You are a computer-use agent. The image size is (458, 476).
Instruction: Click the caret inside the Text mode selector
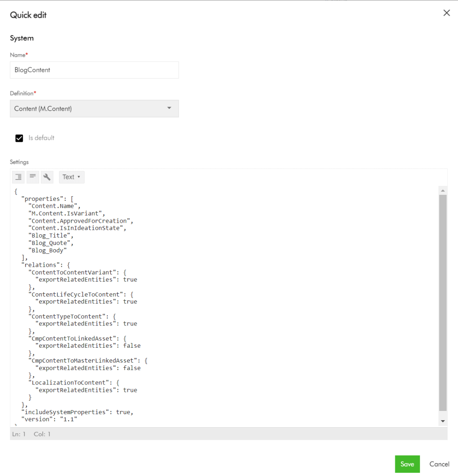(78, 177)
